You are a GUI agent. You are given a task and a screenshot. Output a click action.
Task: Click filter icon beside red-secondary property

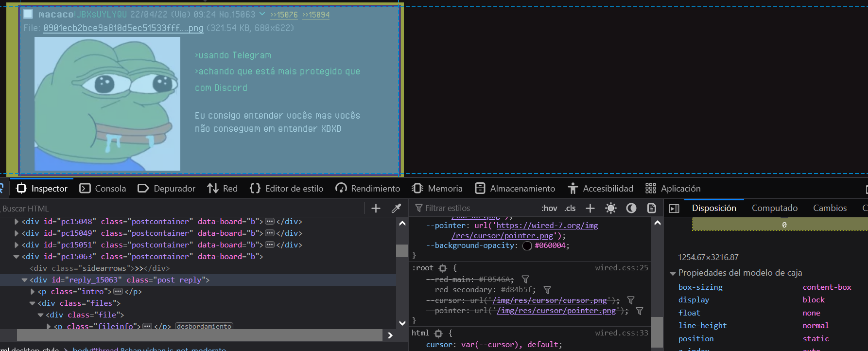tap(547, 290)
